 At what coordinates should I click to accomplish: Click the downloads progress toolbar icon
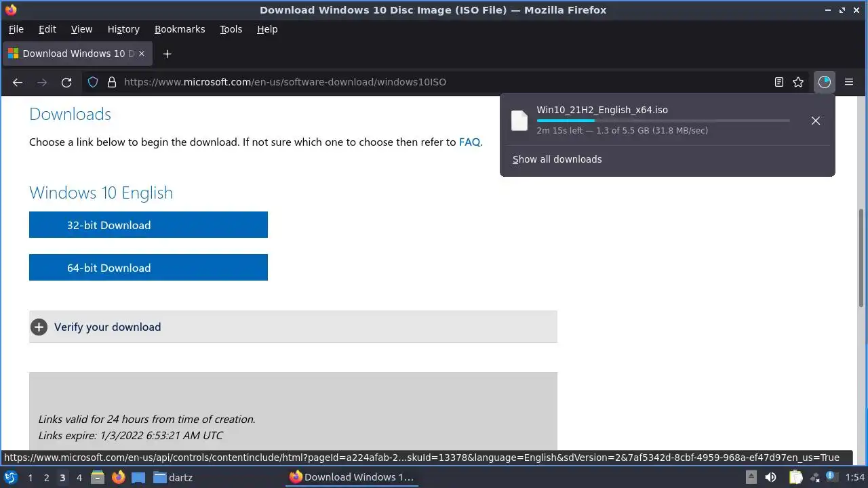click(825, 82)
